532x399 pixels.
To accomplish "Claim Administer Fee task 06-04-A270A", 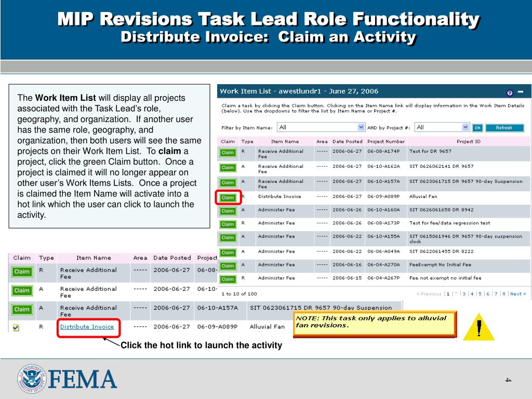I will [x=228, y=265].
